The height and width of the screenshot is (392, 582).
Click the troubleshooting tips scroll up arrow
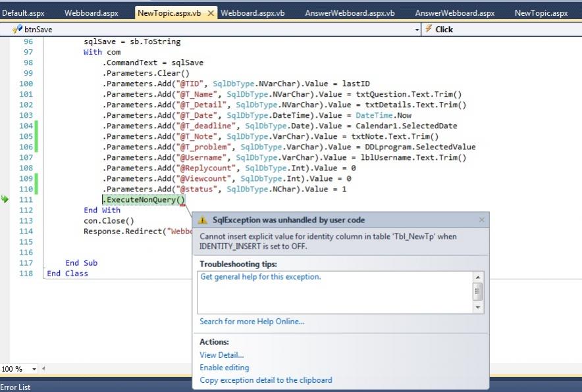478,278
